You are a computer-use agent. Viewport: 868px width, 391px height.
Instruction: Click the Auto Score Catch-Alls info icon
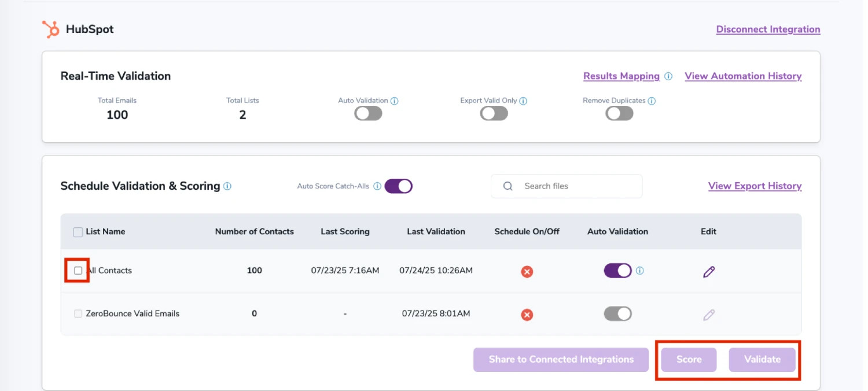[x=377, y=186]
